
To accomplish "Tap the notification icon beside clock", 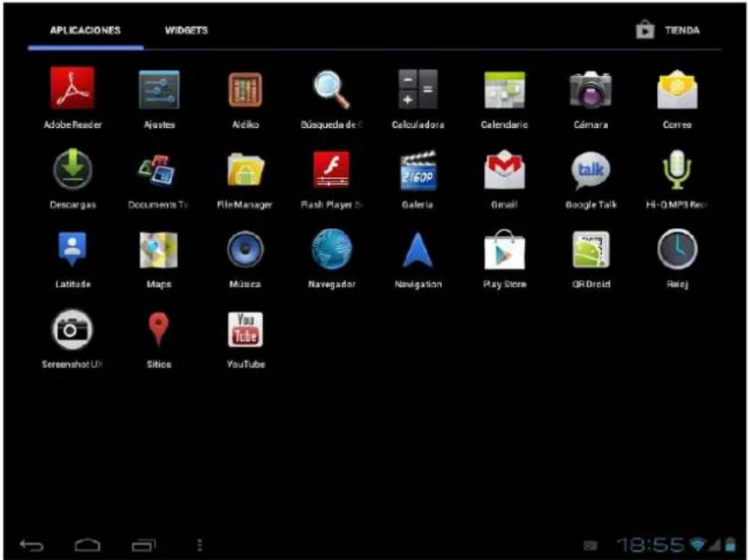I will click(591, 545).
